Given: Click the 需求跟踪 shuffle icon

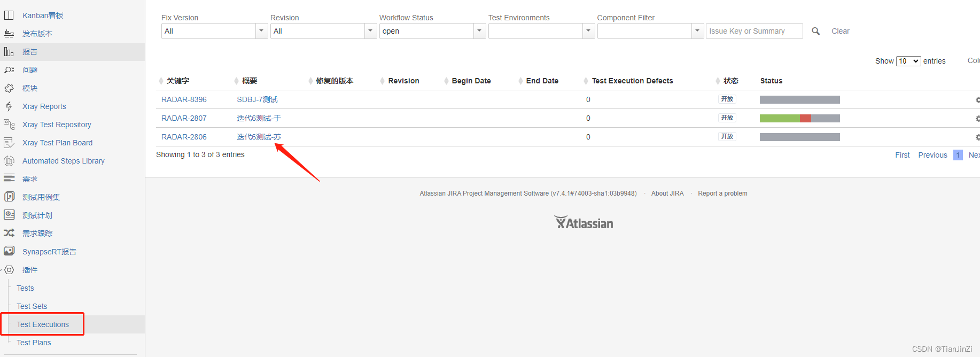Looking at the screenshot, I should tap(9, 233).
